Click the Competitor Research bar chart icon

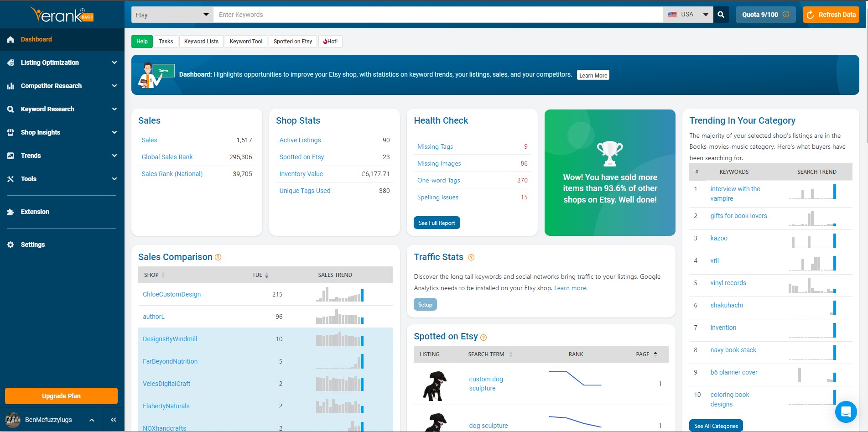(x=10, y=86)
